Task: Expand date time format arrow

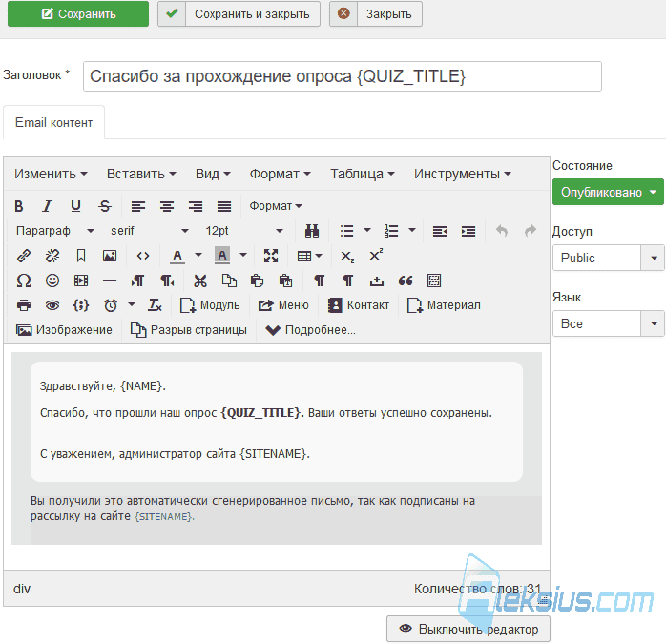Action: click(132, 304)
